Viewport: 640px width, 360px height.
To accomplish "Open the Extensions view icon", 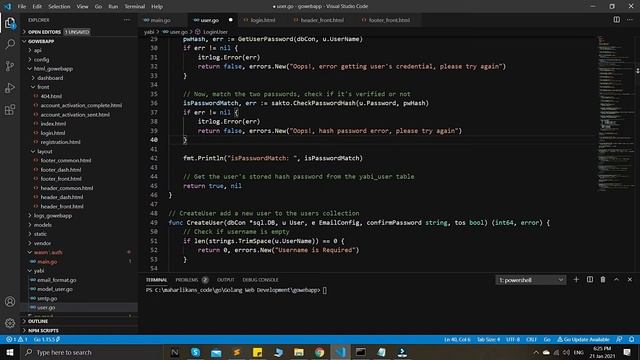I will click(x=10, y=109).
